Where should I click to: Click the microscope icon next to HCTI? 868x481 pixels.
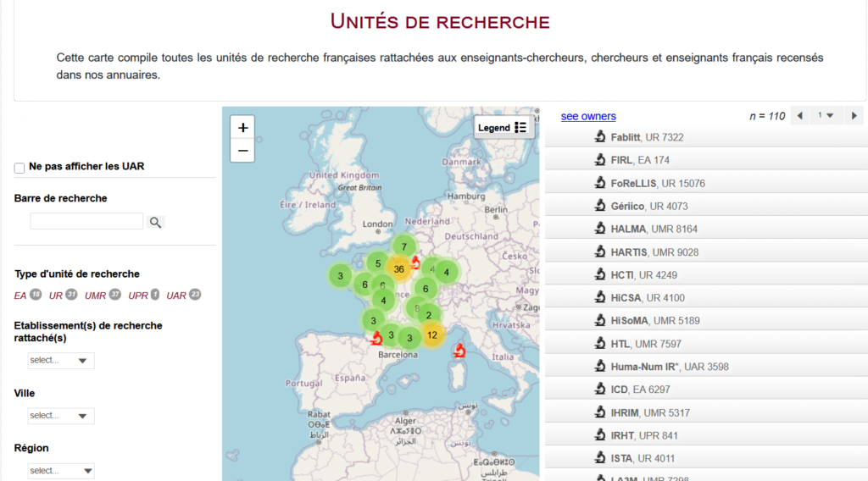pyautogui.click(x=600, y=274)
